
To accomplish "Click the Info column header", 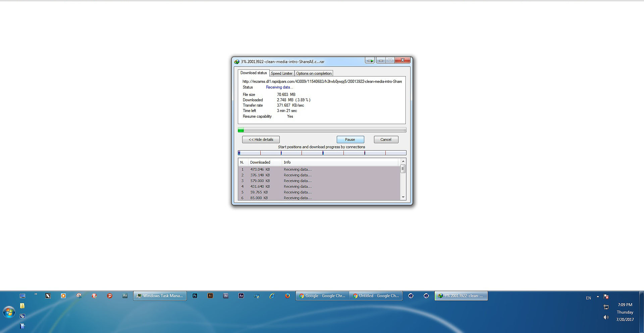I will 340,162.
